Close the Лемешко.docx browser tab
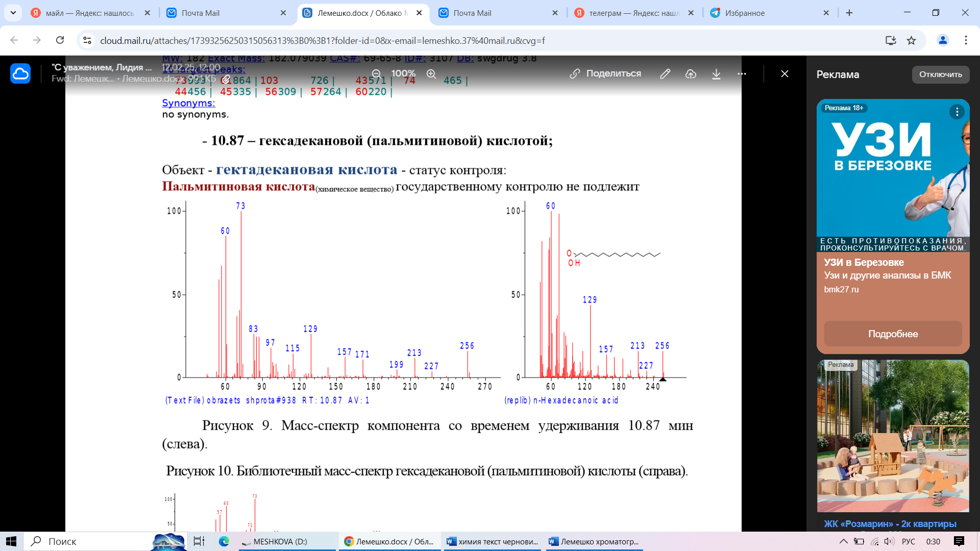The width and height of the screenshot is (980, 551). coord(419,13)
